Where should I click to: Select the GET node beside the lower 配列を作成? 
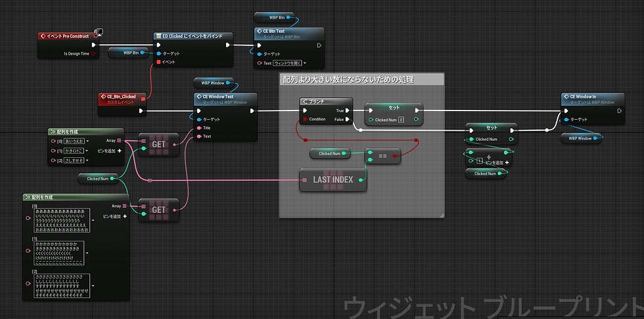(x=158, y=210)
